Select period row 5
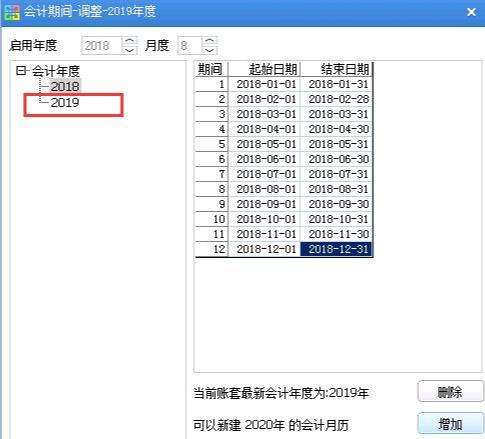Viewport: 485px width, 439px height. pyautogui.click(x=211, y=144)
